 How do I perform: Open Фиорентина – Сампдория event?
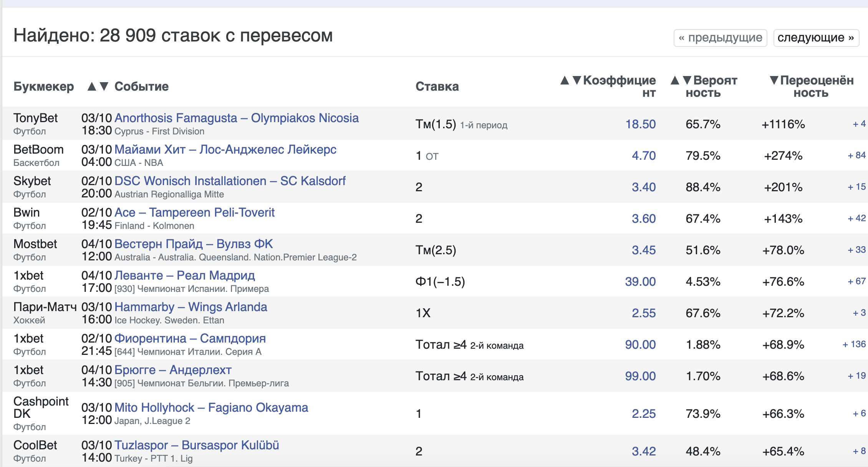(x=190, y=338)
